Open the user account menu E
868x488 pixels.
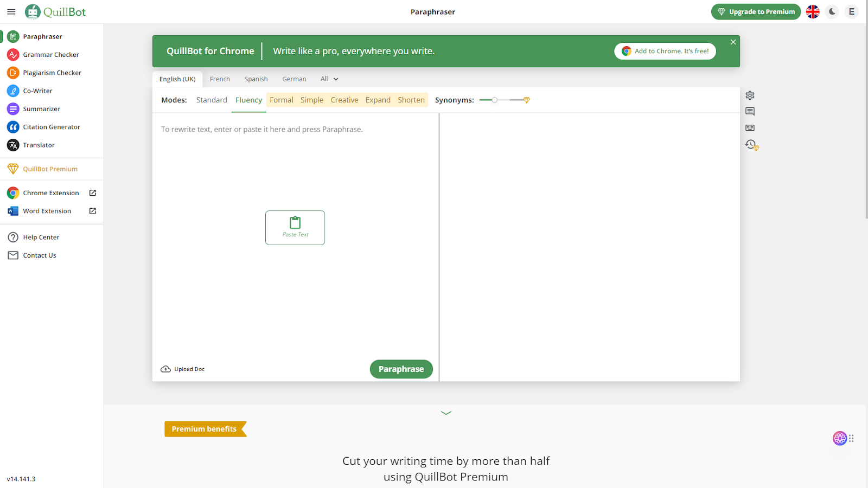tap(852, 11)
